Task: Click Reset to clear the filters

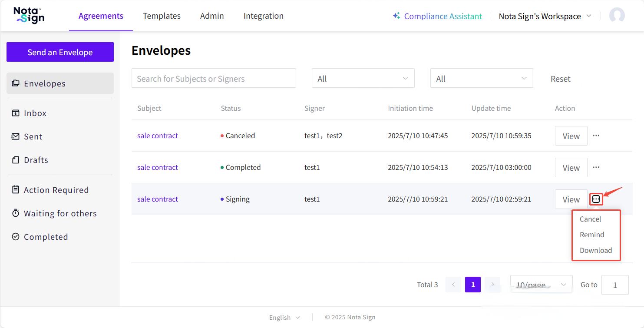Action: (560, 79)
